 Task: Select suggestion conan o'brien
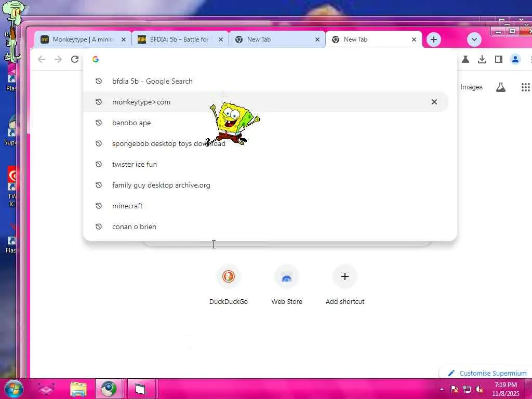pos(265,227)
